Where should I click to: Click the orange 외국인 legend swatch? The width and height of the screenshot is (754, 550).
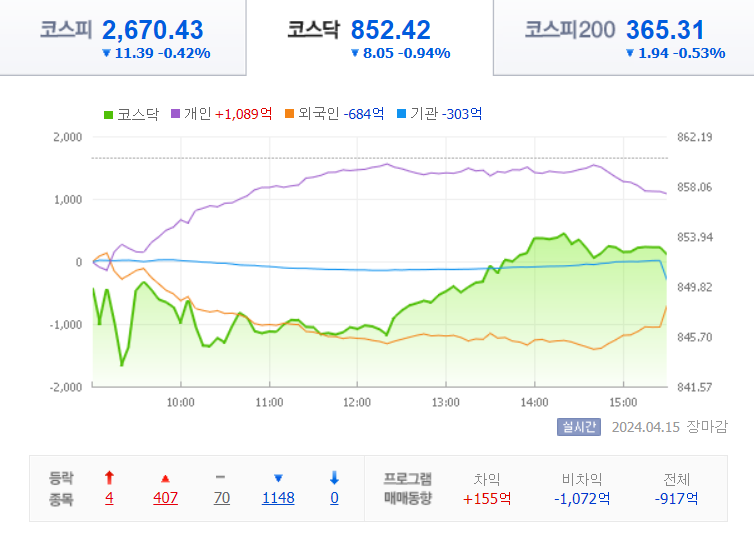289,113
